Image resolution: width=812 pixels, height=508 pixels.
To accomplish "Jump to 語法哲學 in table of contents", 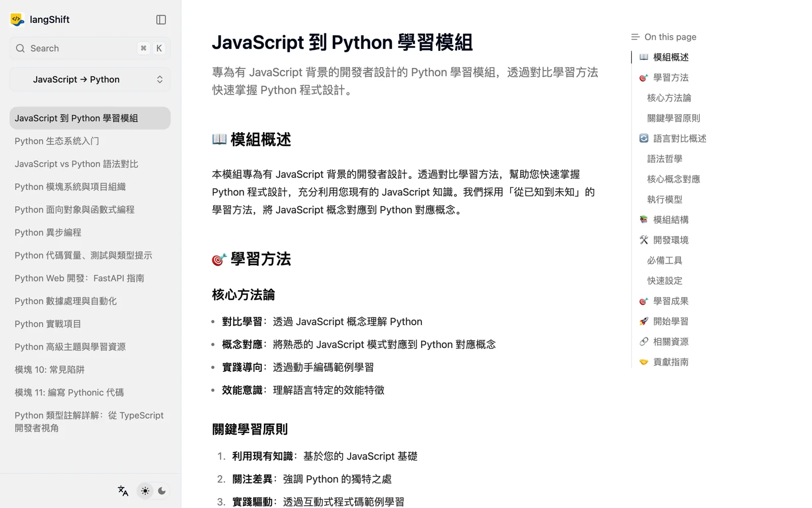I will (x=664, y=159).
